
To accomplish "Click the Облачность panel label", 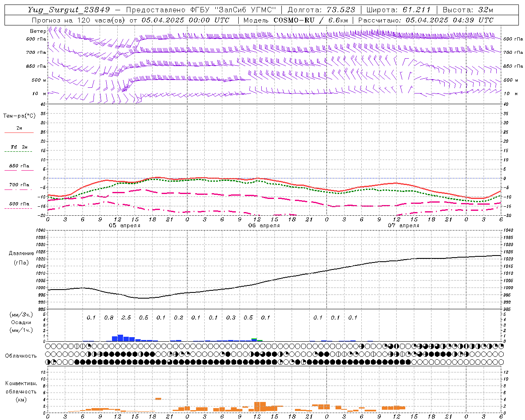I will tap(21, 356).
